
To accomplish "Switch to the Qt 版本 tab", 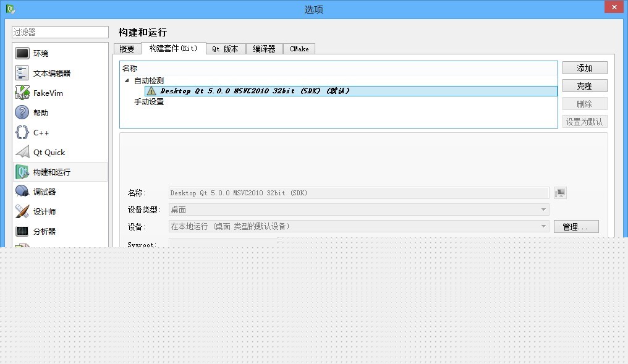I will (225, 48).
